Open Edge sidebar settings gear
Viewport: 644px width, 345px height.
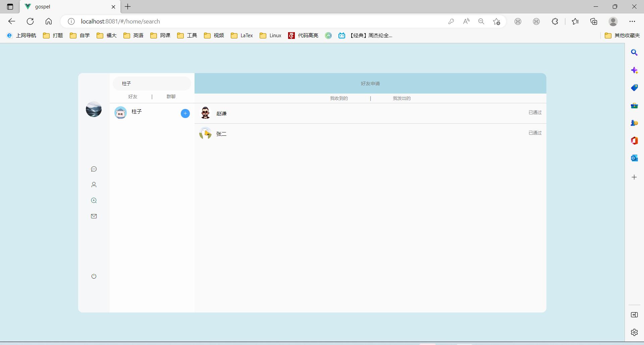pyautogui.click(x=634, y=332)
